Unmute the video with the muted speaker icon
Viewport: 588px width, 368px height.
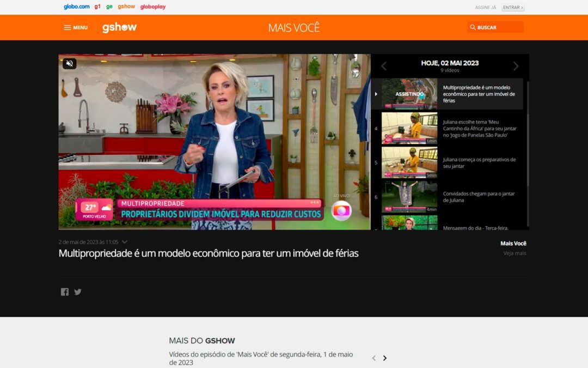[69, 63]
